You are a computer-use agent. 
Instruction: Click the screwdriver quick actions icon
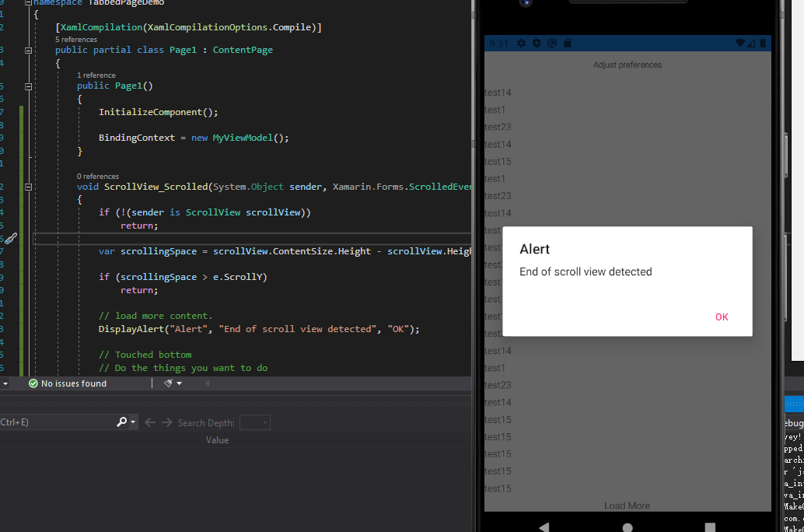tap(11, 238)
